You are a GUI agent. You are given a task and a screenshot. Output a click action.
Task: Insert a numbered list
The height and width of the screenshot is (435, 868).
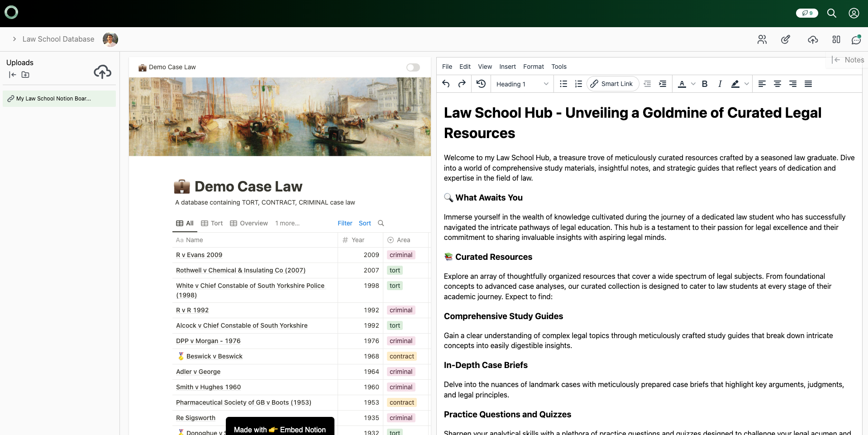pos(578,84)
